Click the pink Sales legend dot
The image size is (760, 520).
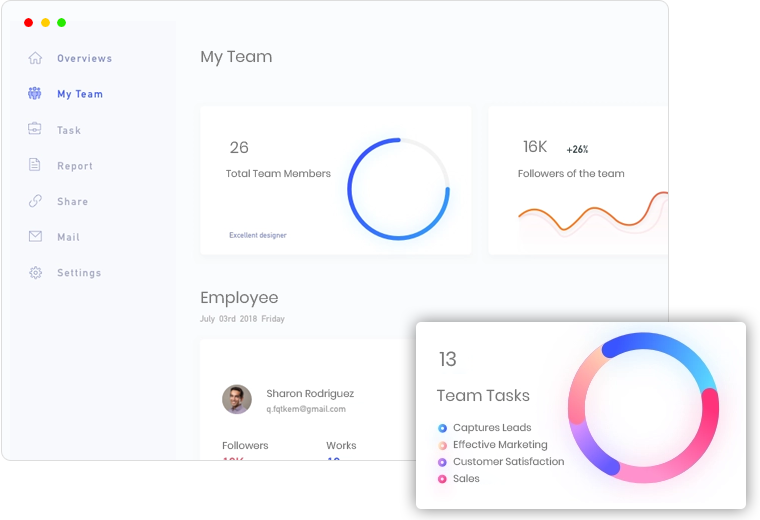(442, 479)
